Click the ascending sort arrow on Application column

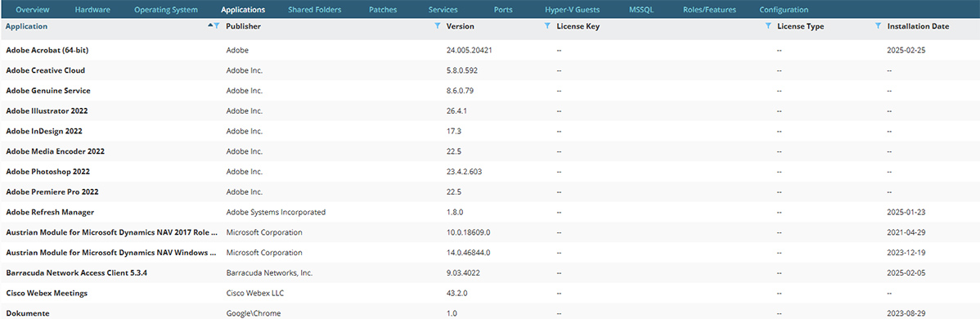coord(210,25)
